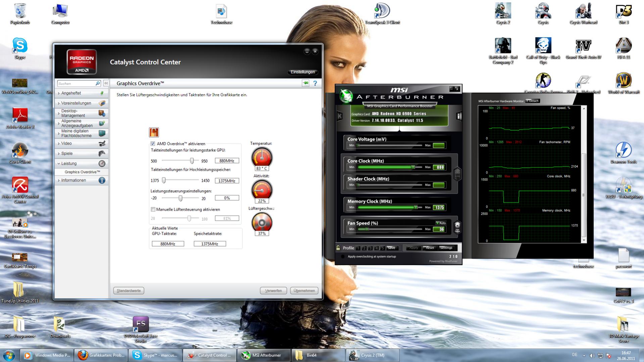The width and height of the screenshot is (644, 362).
Task: Open the DVDVideoSoft Free Studio shortcut
Action: 141,329
